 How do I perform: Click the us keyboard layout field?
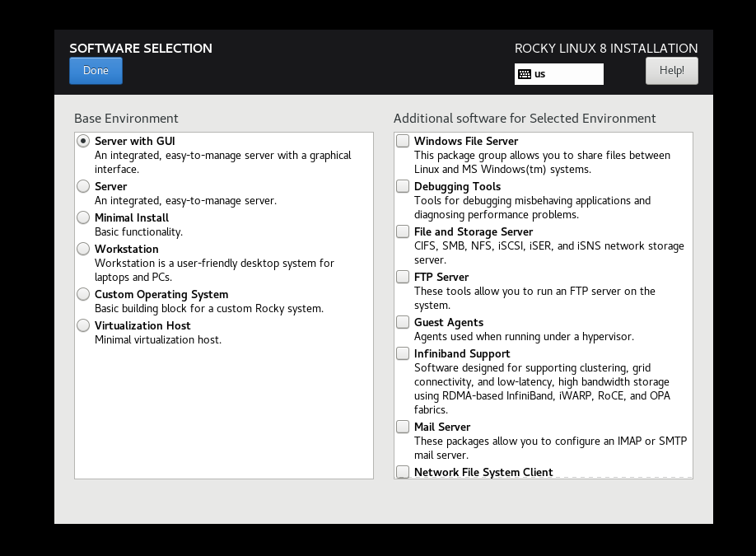point(568,74)
